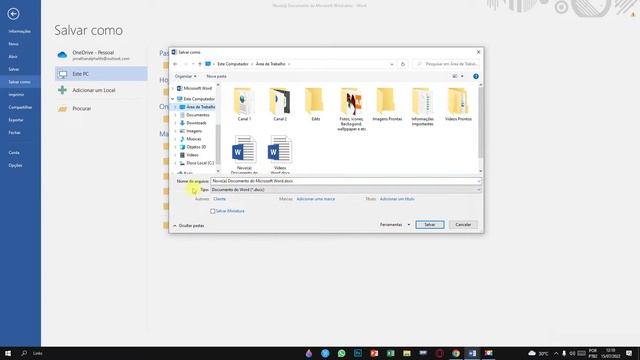This screenshot has width=640, height=360.
Task: Click Adicionar um título link
Action: 397,199
